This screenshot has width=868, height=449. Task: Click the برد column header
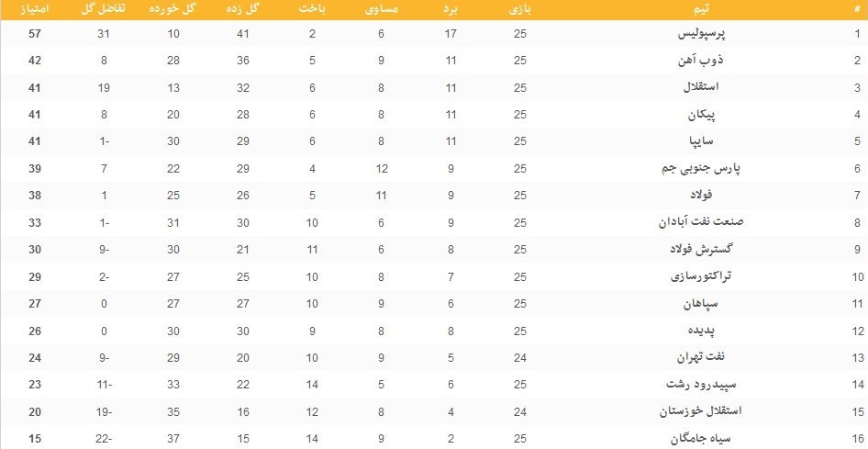pos(451,8)
